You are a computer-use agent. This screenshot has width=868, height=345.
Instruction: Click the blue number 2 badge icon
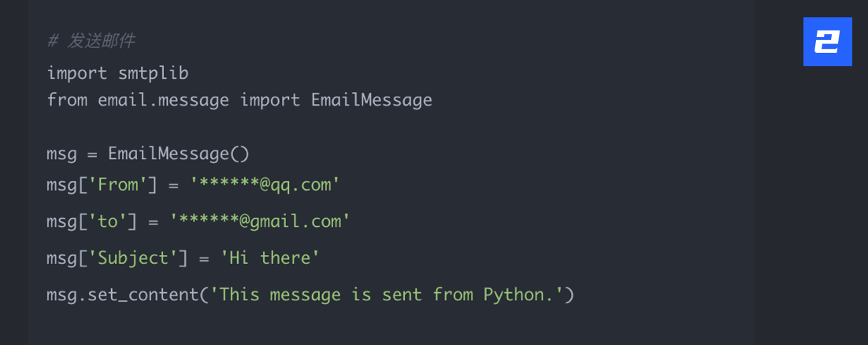pyautogui.click(x=827, y=42)
